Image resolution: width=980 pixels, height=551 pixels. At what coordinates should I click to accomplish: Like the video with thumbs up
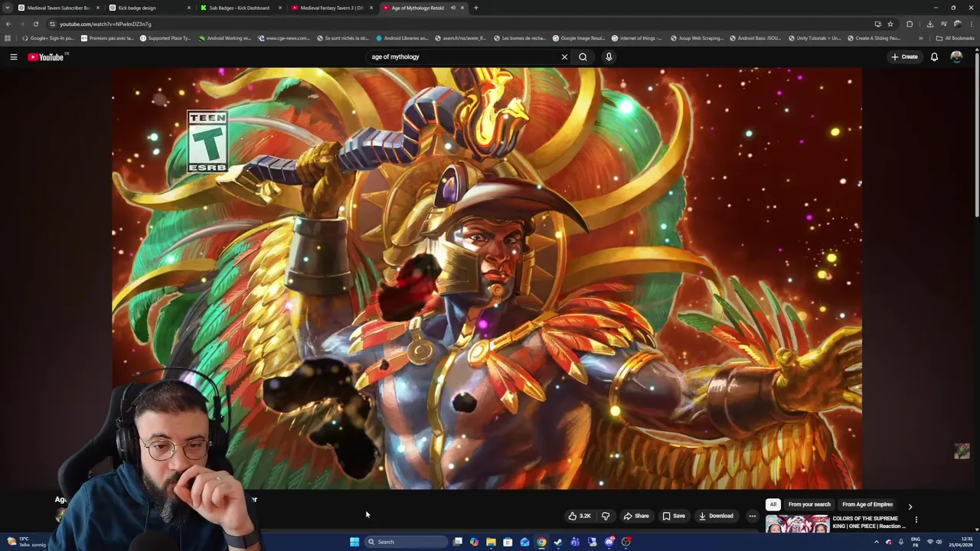click(x=580, y=516)
